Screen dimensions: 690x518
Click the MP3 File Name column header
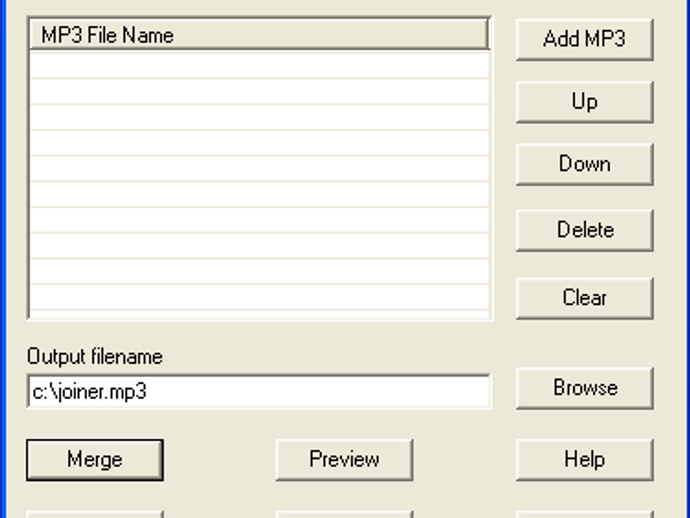coord(259,35)
